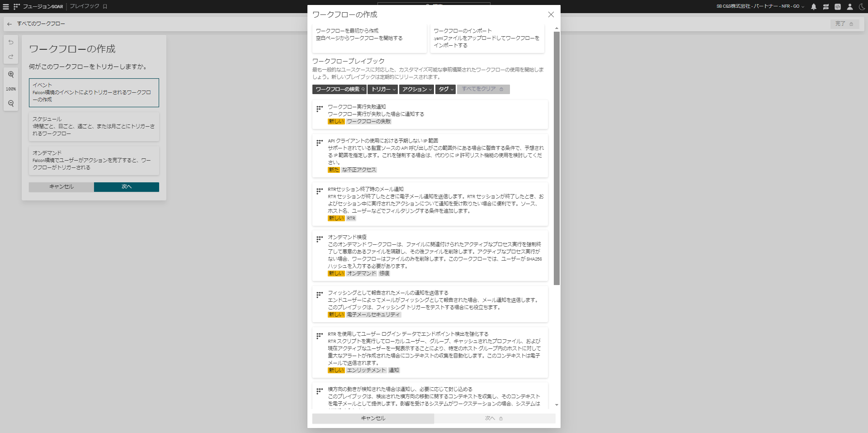Click the ワークフローの失敗 tag
The height and width of the screenshot is (433, 868).
(x=369, y=121)
